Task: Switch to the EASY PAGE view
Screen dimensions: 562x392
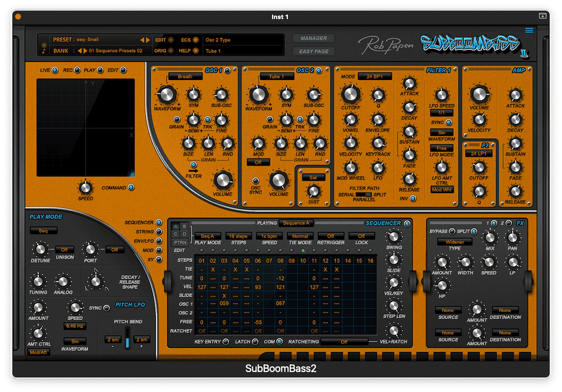Action: [x=313, y=51]
